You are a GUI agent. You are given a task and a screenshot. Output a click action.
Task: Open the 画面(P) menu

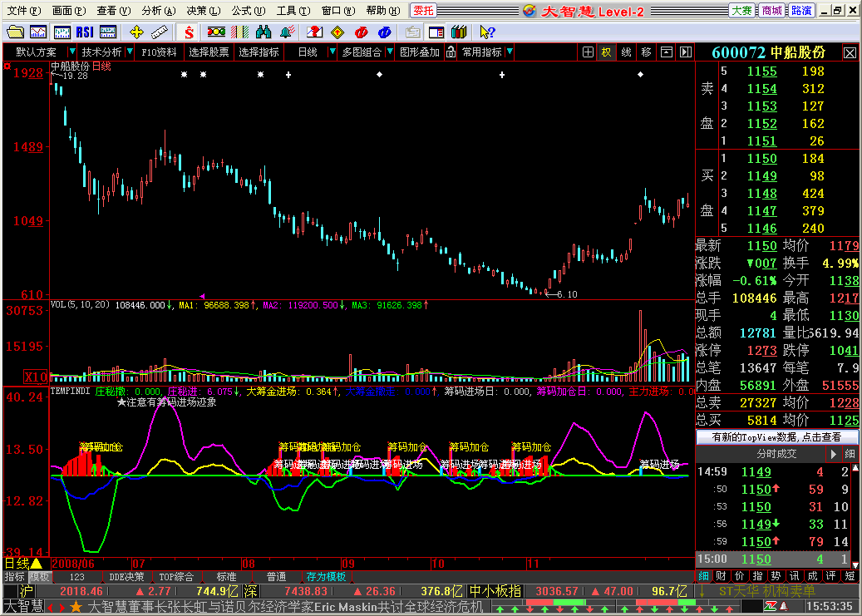69,11
